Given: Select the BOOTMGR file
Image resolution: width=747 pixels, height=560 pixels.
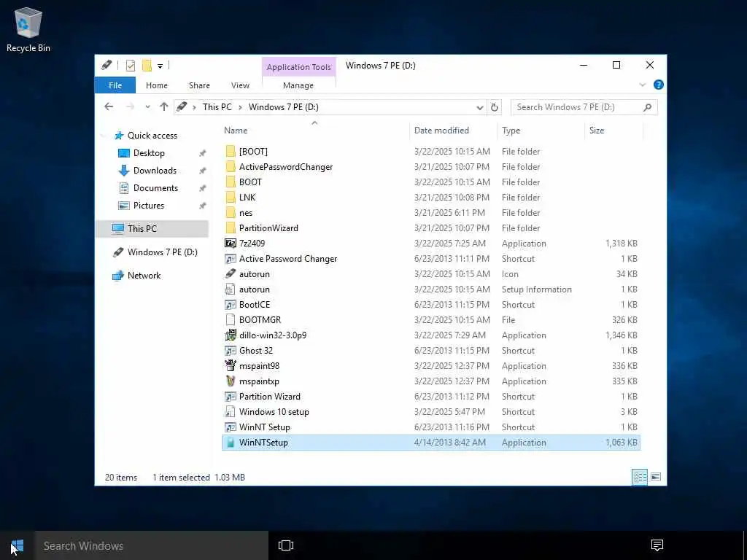Looking at the screenshot, I should point(260,320).
